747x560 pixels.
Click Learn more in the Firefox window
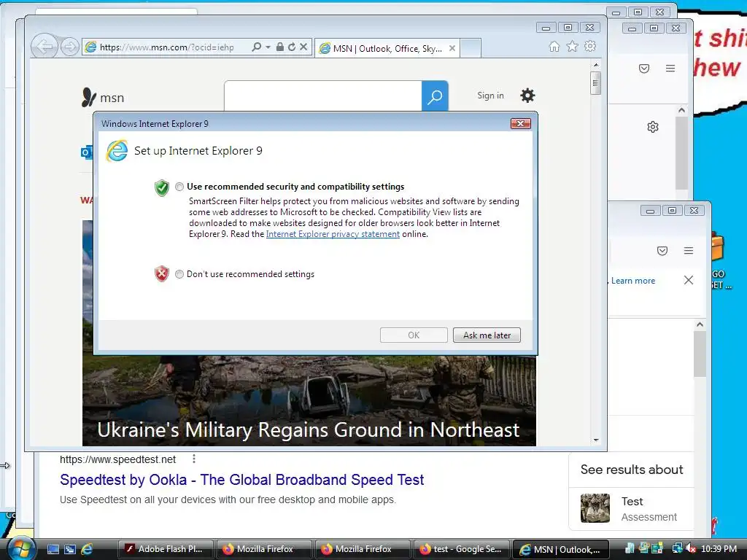[633, 281]
